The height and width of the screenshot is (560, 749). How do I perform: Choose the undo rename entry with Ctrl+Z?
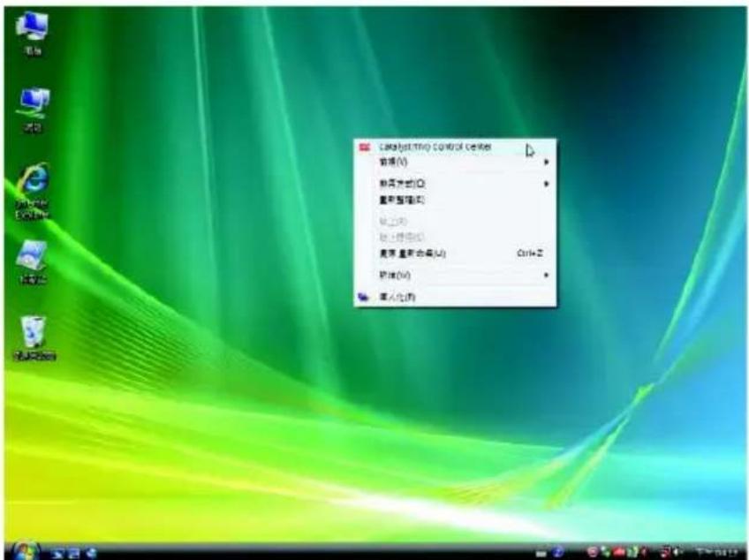(x=455, y=254)
